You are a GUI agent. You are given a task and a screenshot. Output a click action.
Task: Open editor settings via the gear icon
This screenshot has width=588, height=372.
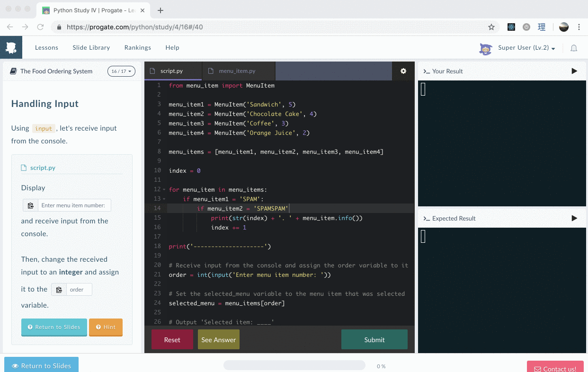click(403, 71)
